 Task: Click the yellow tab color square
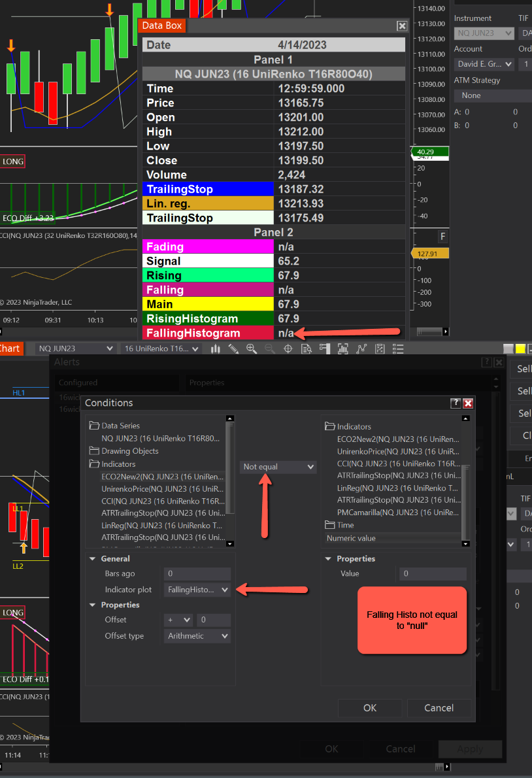520,349
